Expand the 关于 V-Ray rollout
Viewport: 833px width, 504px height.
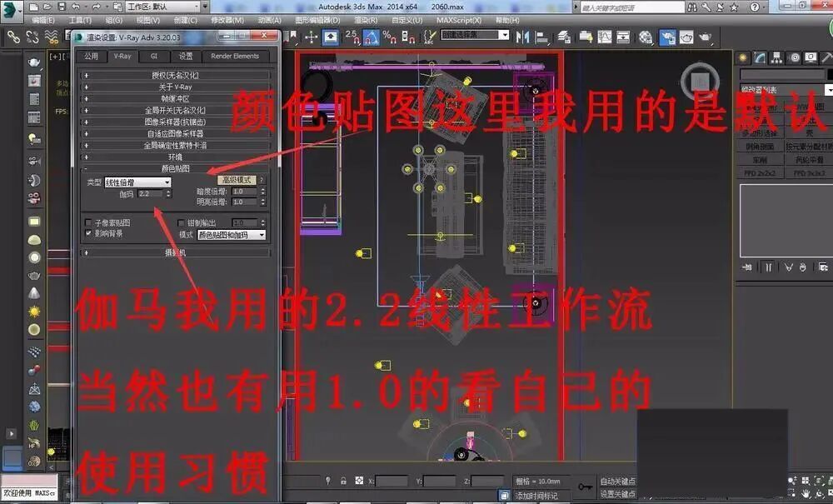(x=175, y=87)
